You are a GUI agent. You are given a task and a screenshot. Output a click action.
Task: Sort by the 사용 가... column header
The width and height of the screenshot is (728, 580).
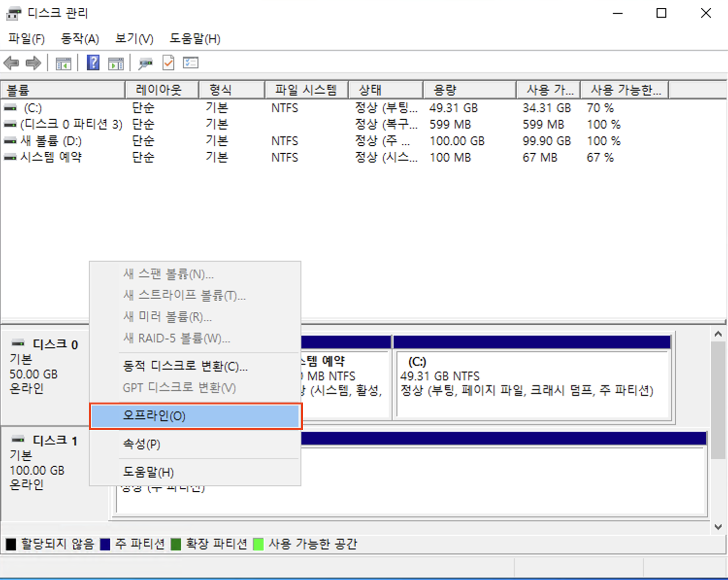(548, 90)
